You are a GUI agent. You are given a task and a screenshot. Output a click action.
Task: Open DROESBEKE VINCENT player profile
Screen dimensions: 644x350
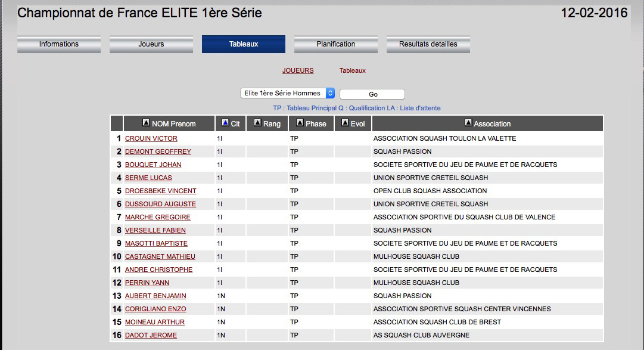(161, 191)
